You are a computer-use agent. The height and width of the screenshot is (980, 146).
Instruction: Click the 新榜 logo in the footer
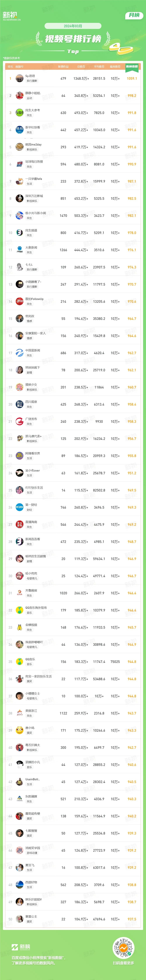(20, 947)
